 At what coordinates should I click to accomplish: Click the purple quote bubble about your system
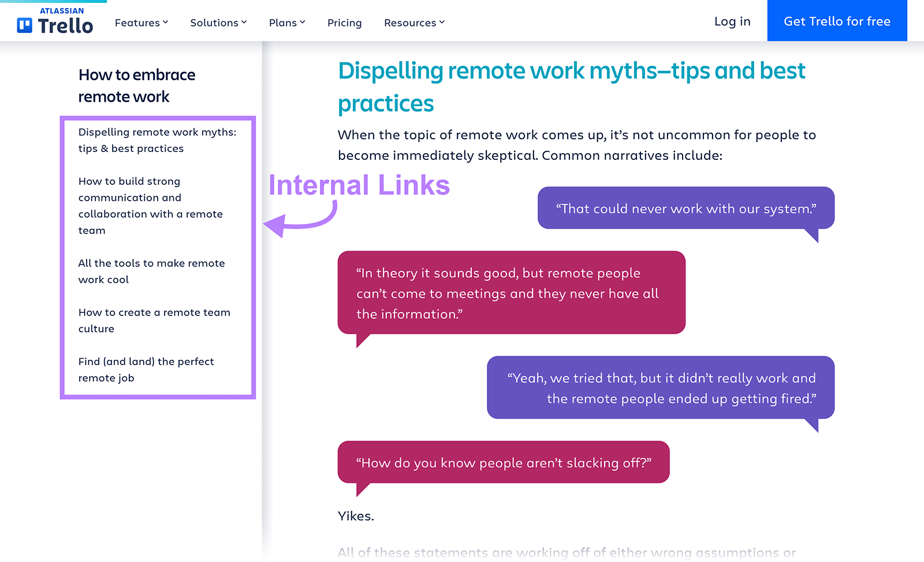[685, 209]
